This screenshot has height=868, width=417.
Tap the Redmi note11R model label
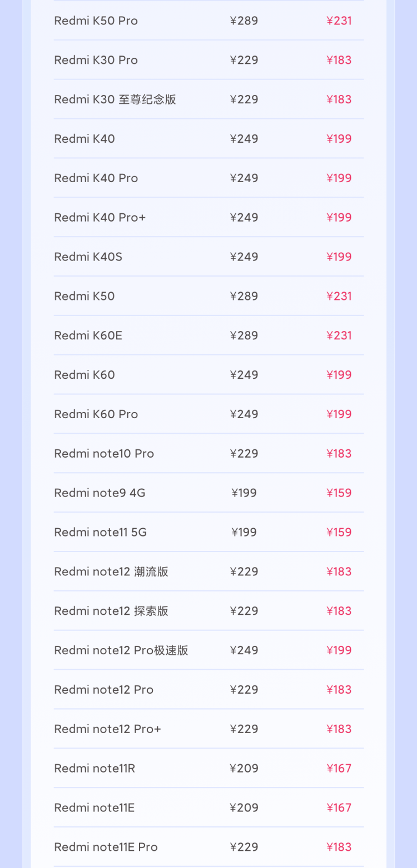coord(95,769)
